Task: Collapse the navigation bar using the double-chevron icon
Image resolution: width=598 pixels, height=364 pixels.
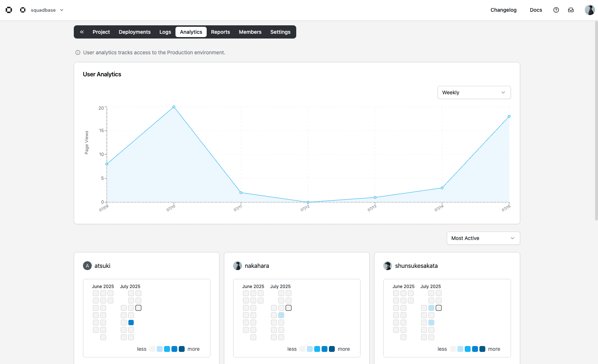Action: point(82,32)
